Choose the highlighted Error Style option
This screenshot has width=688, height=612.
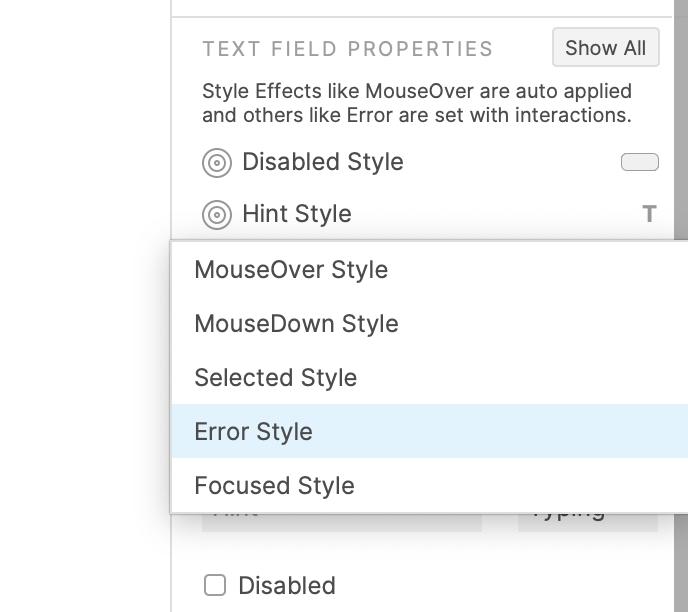[x=253, y=432]
